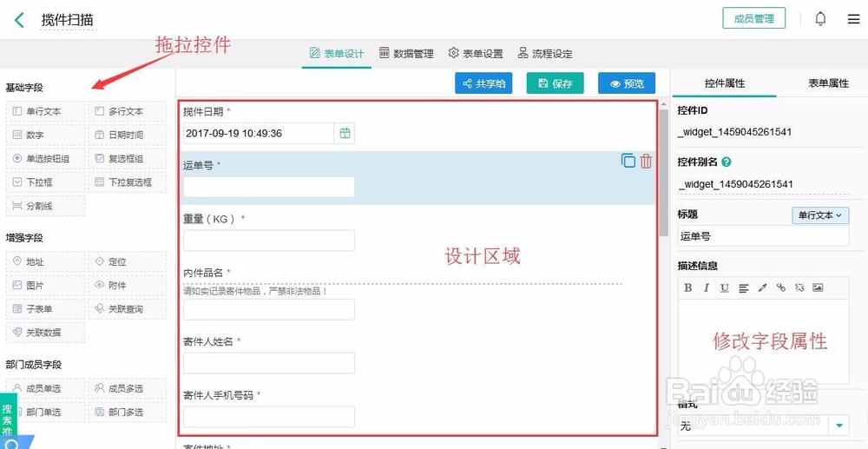Remove link in the description editor
The width and height of the screenshot is (868, 449).
point(799,287)
